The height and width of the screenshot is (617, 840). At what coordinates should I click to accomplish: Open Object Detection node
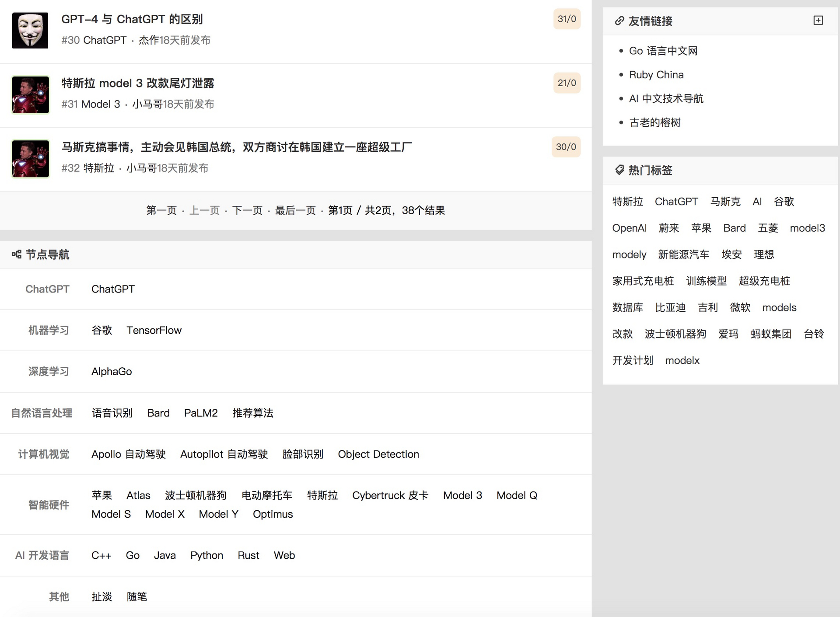point(378,454)
